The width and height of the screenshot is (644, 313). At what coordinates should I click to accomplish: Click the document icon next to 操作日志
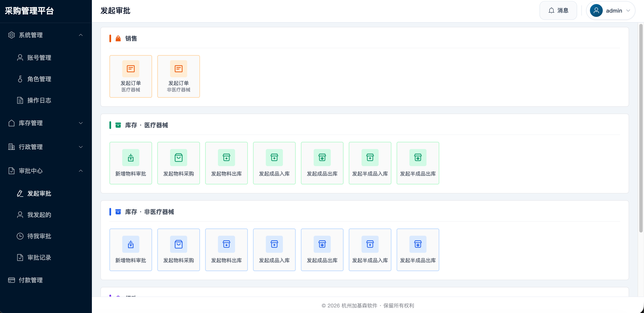coord(20,100)
